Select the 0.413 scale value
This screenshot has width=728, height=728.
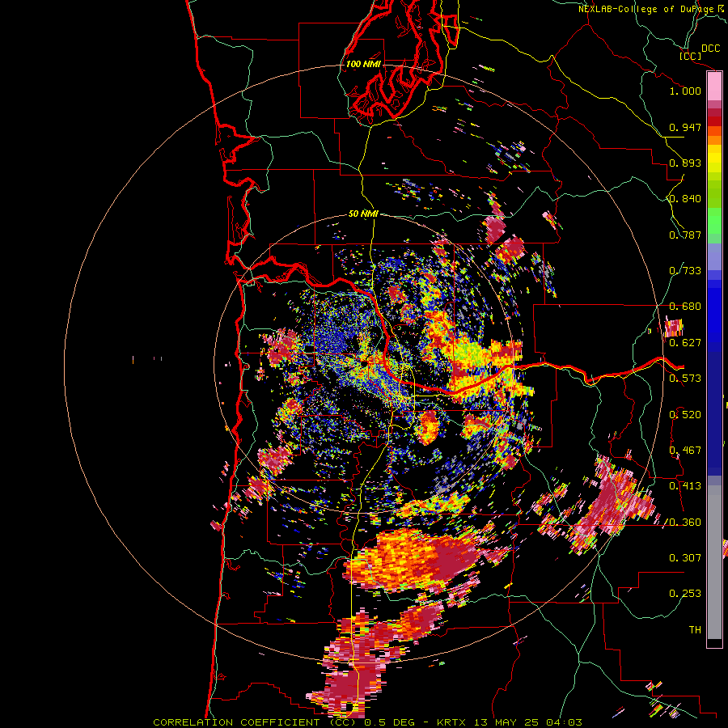click(685, 486)
